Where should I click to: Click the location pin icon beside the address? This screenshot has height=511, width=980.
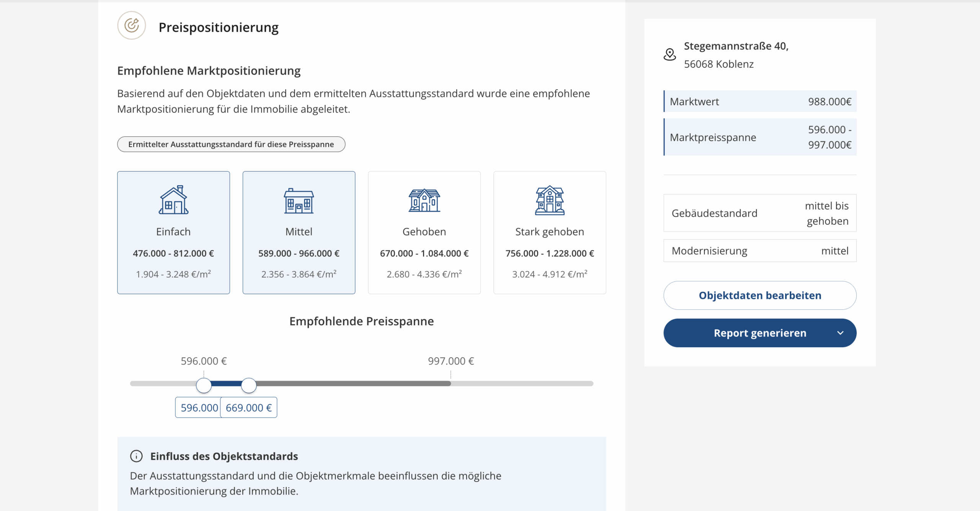(x=670, y=55)
